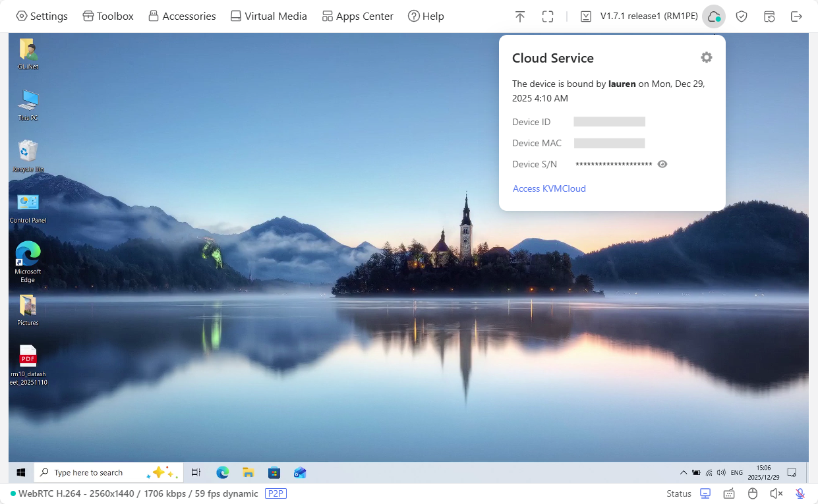Enter fullscreen mode

tap(548, 16)
